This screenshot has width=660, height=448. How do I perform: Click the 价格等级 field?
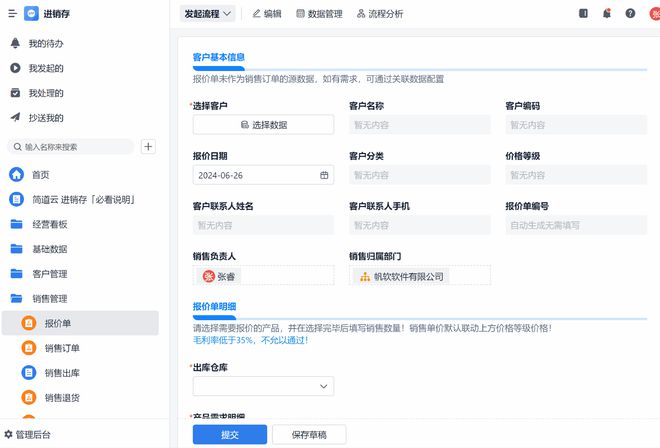click(576, 175)
